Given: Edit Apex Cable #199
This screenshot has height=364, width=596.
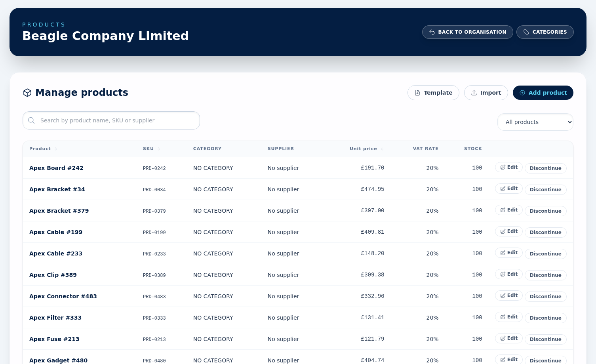Looking at the screenshot, I should coord(509,231).
